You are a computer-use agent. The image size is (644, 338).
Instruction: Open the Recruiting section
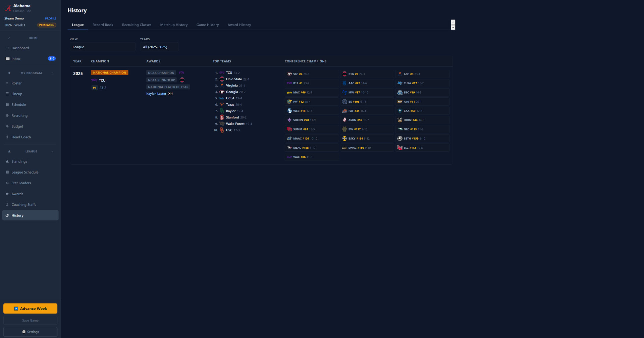tap(19, 115)
